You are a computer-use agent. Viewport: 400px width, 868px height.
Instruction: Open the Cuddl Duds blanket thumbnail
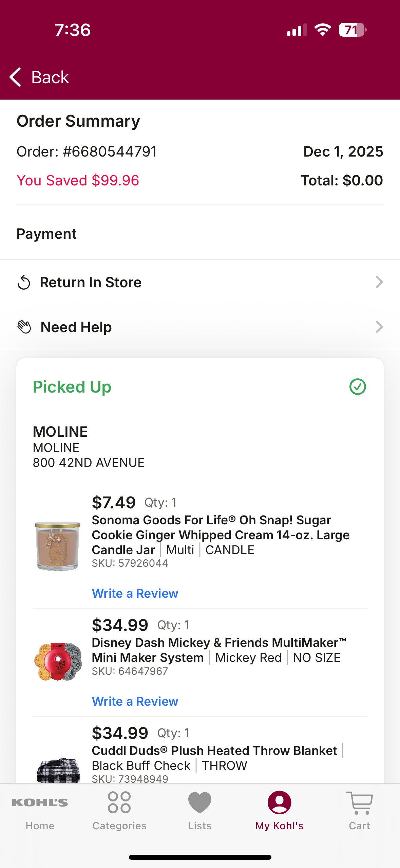point(58,770)
